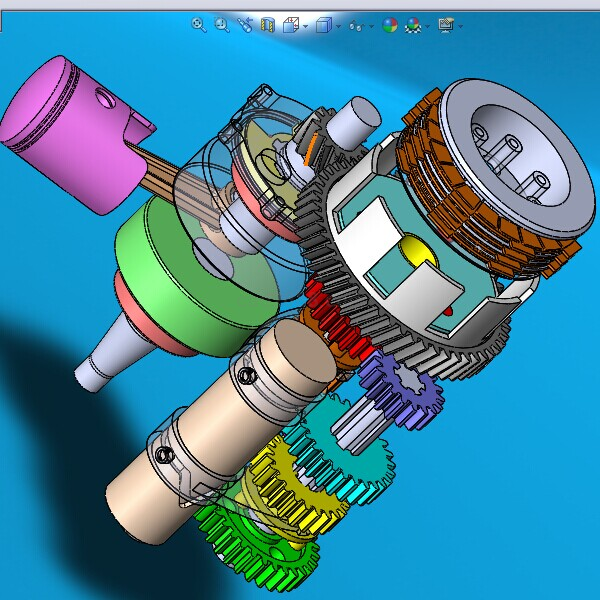Click the View Orientation cube icon
This screenshot has height=600, width=600.
(291, 25)
